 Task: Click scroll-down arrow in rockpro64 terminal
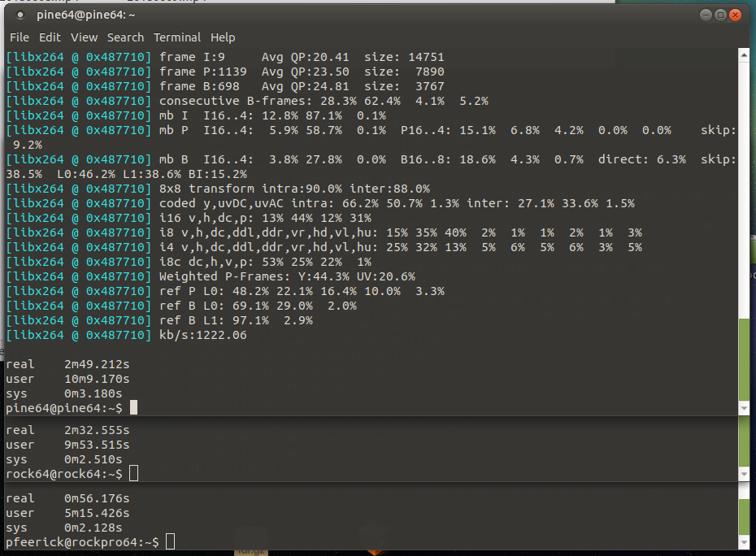click(743, 541)
